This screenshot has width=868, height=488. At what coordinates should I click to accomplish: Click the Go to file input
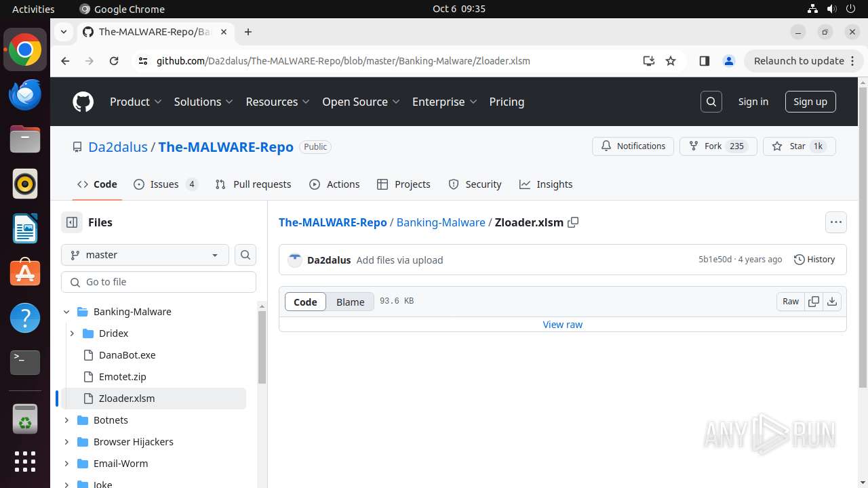[x=159, y=282]
